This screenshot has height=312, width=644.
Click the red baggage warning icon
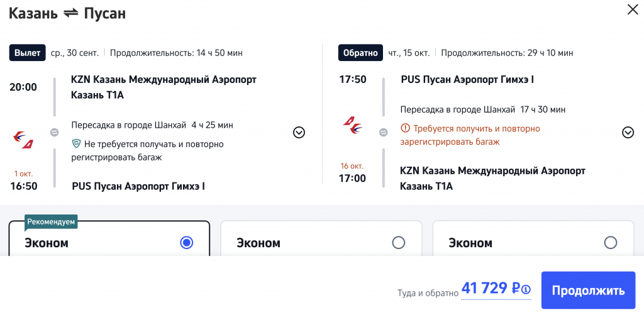point(405,128)
